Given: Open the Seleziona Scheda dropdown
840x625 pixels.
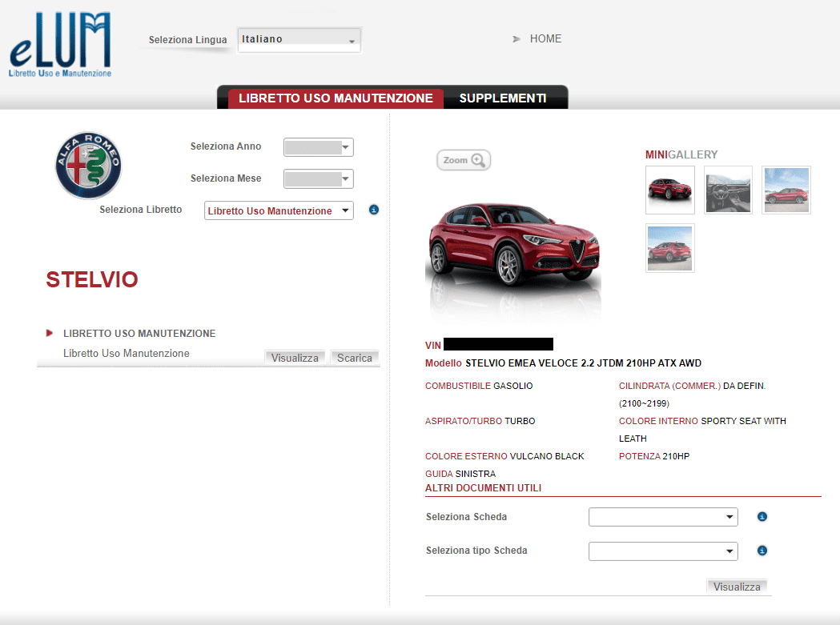Looking at the screenshot, I should tap(663, 517).
